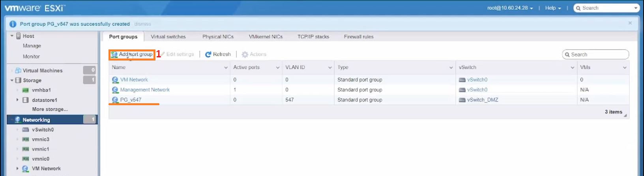Image resolution: width=644 pixels, height=176 pixels.
Task: Click the Refresh icon in toolbar
Action: tap(208, 55)
